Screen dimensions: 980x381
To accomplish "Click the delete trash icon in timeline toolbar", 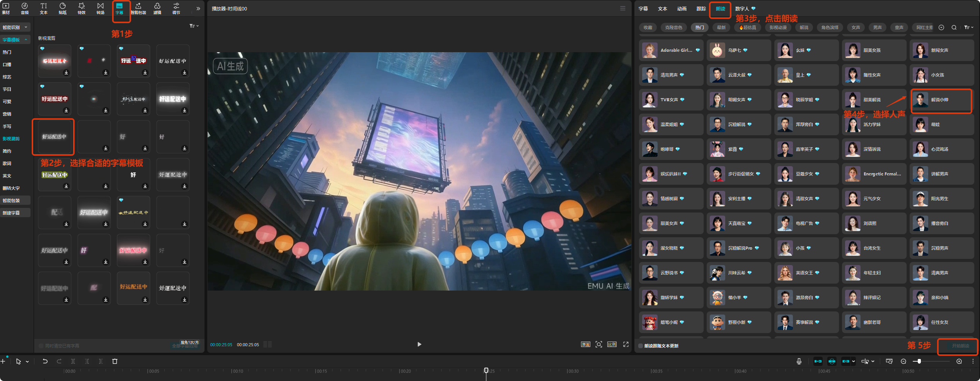I will pyautogui.click(x=115, y=361).
